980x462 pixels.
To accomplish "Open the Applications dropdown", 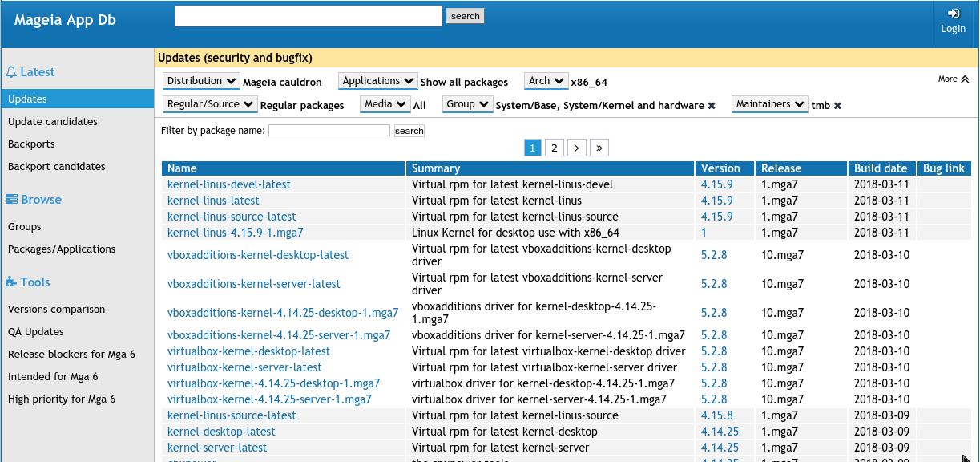I will tap(378, 81).
